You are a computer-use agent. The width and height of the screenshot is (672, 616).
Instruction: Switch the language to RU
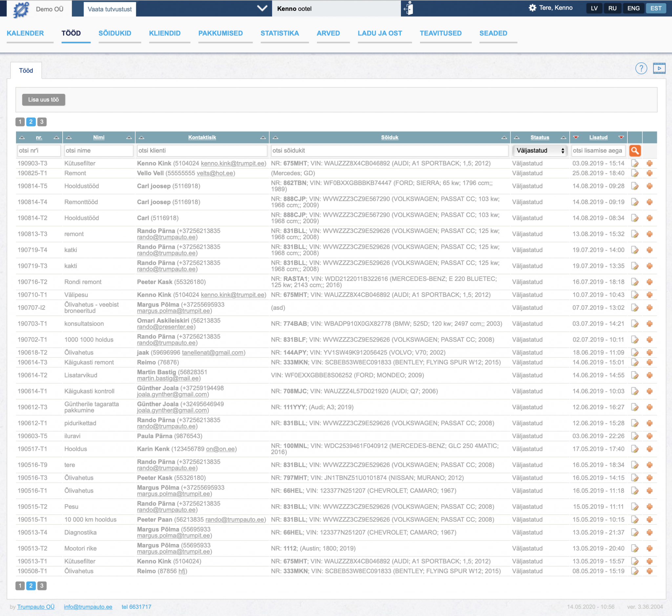(612, 8)
